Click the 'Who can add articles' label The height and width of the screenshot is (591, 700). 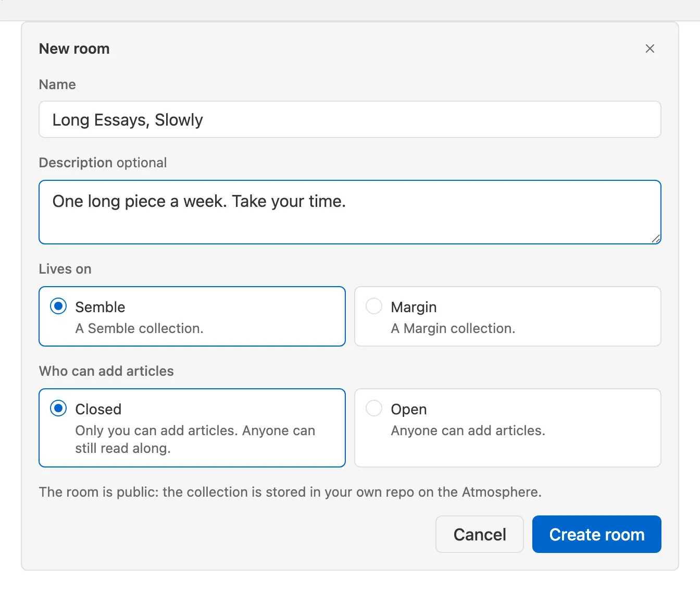tap(106, 371)
